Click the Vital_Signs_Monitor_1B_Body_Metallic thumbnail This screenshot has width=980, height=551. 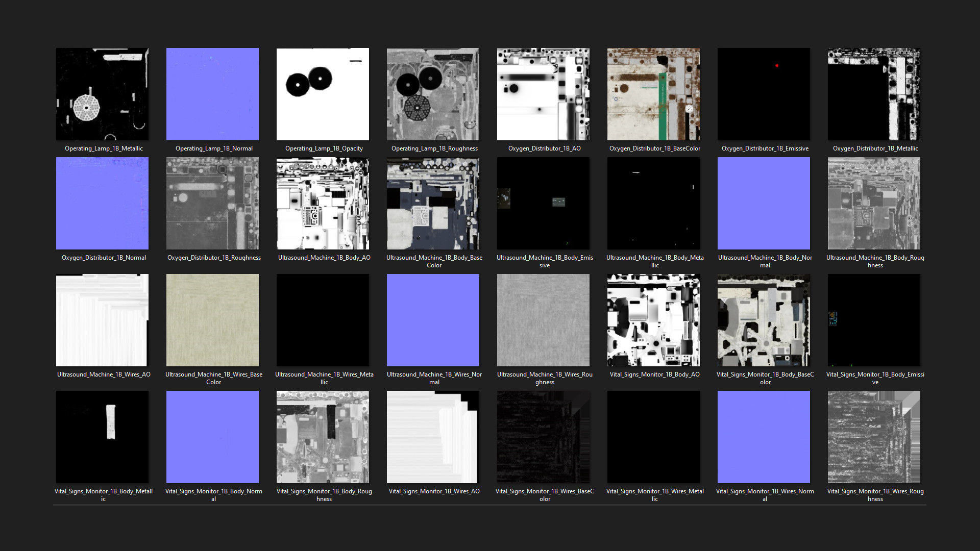pos(102,437)
